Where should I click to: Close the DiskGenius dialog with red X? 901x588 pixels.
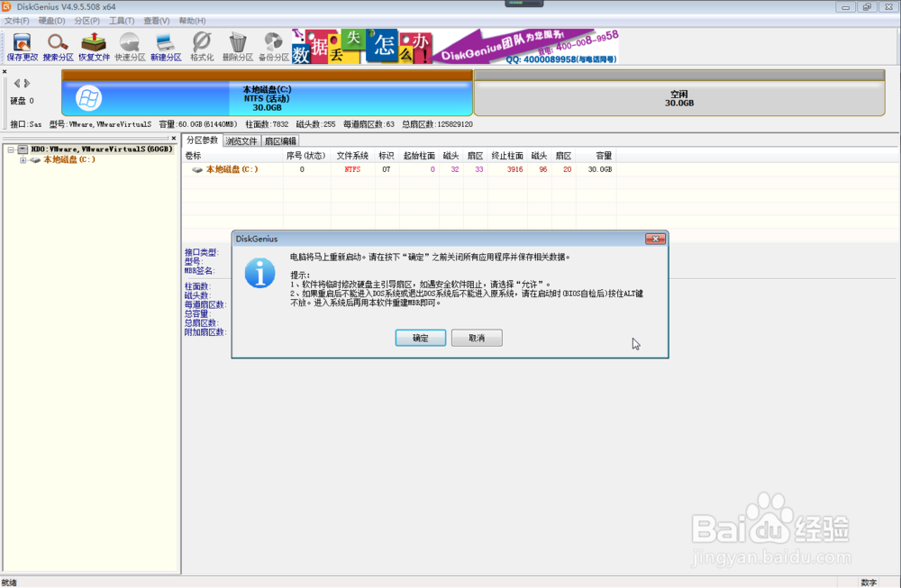coord(655,239)
